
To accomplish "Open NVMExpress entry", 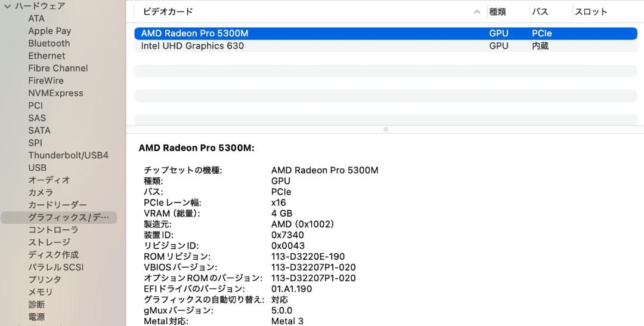I will (x=55, y=93).
